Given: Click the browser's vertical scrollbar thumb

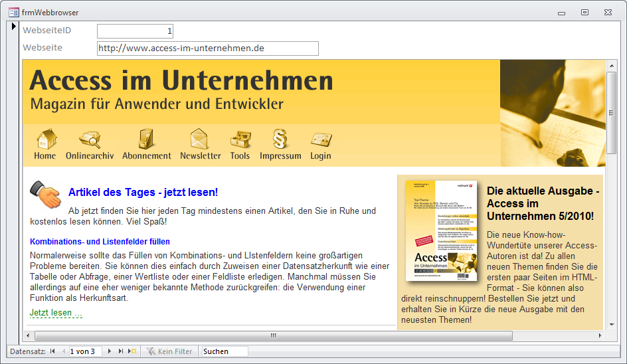Looking at the screenshot, I should coord(611,112).
